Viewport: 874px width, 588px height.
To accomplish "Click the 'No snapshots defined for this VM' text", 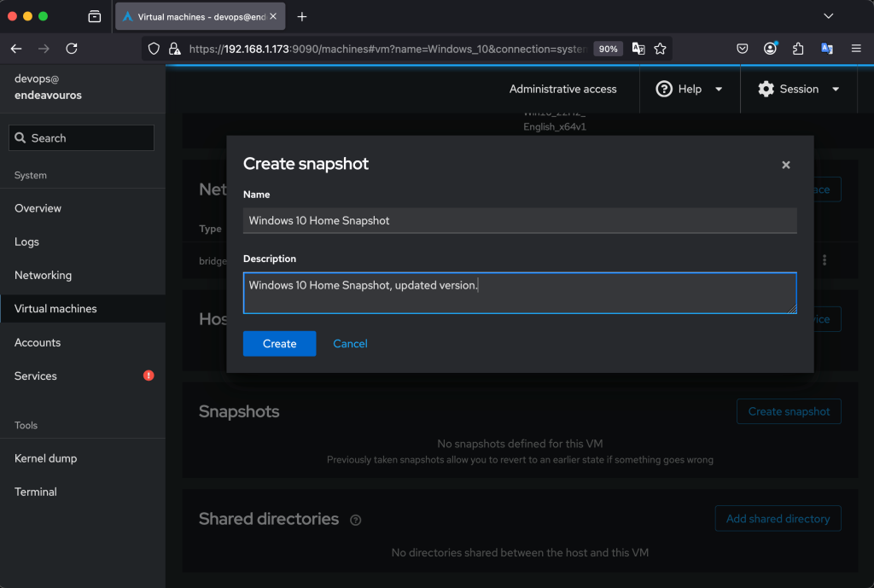I will [x=520, y=444].
